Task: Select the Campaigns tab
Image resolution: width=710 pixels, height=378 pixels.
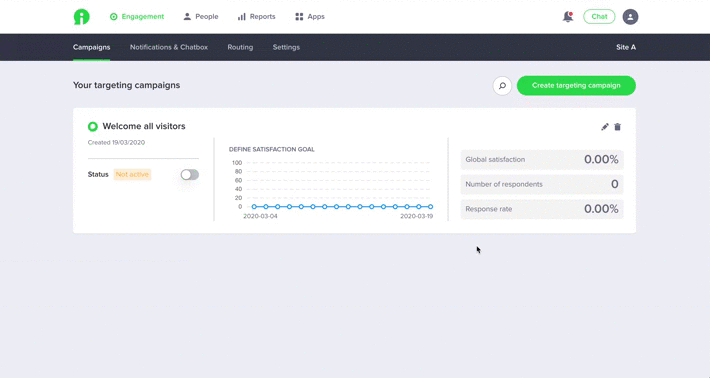Action: 91,47
